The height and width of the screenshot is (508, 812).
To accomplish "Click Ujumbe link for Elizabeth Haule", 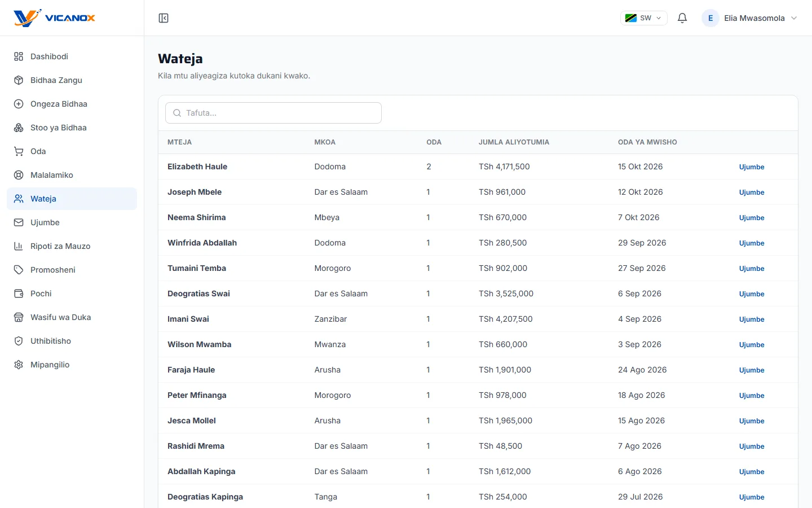I will [752, 167].
